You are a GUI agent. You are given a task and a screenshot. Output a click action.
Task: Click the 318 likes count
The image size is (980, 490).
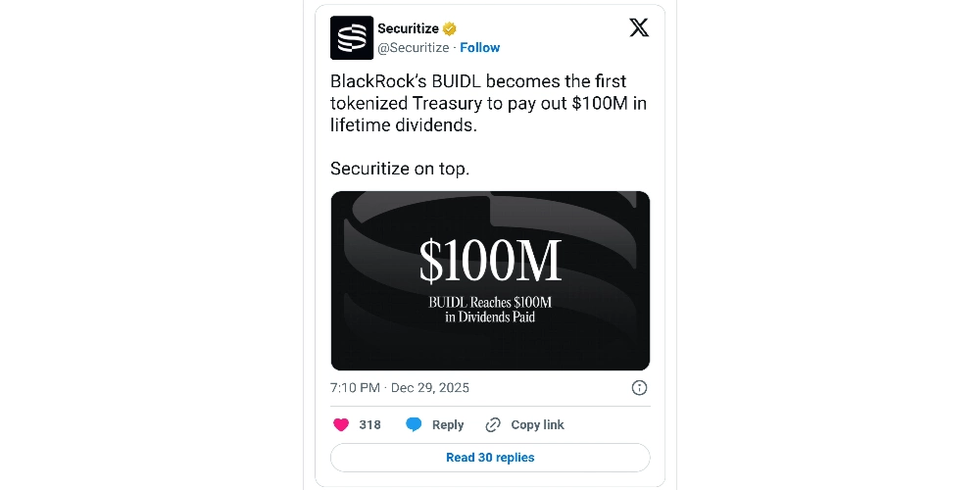coord(369,424)
